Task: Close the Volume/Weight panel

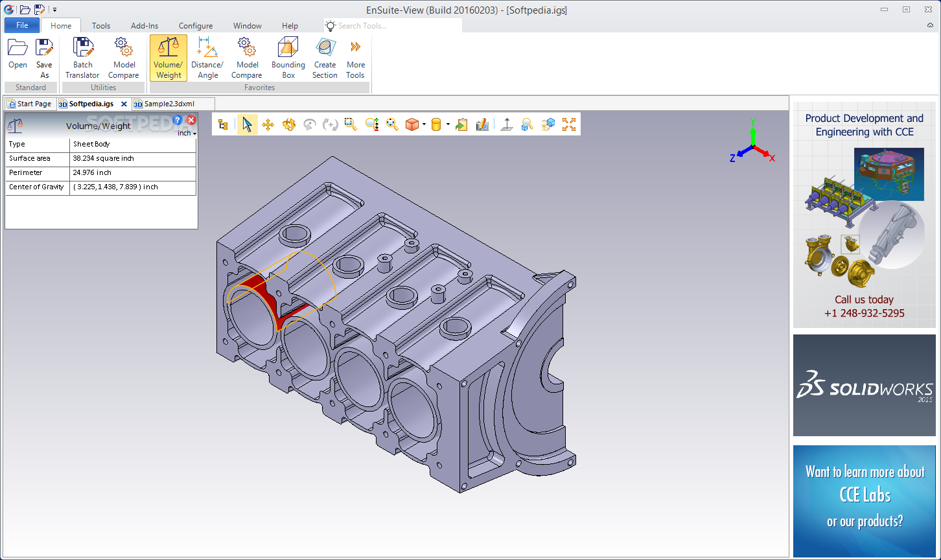Action: (191, 120)
